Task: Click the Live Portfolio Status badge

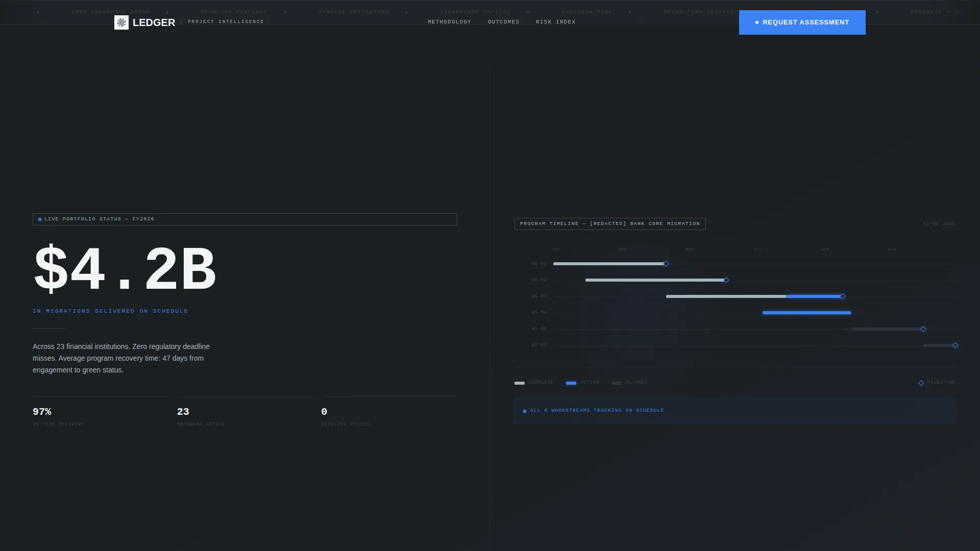Action: tap(245, 219)
